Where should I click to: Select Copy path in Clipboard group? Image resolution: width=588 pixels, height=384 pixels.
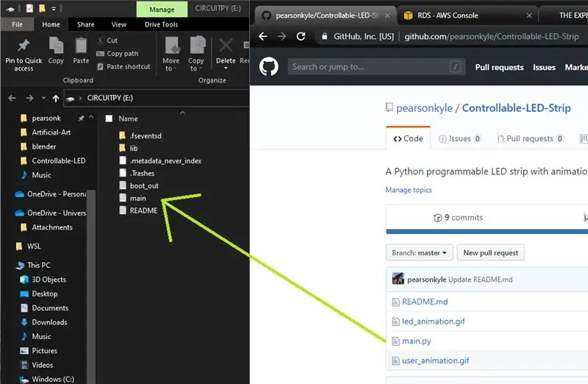click(x=118, y=54)
